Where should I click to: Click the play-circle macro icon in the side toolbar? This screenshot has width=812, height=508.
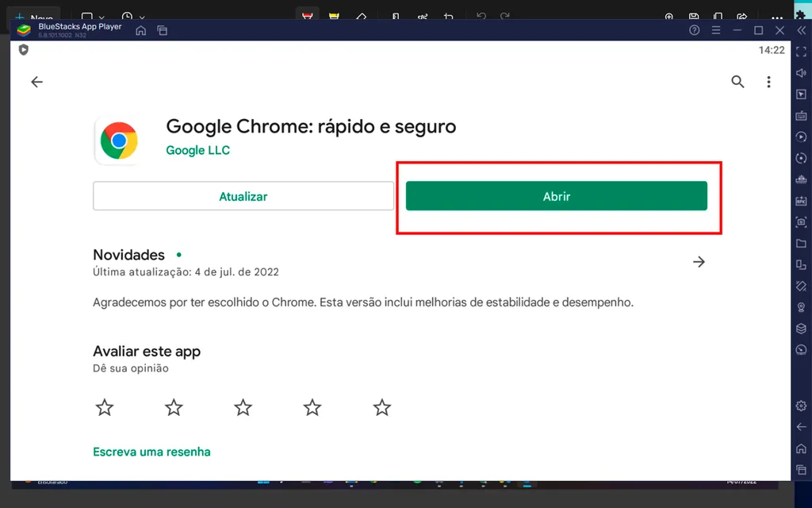[801, 137]
